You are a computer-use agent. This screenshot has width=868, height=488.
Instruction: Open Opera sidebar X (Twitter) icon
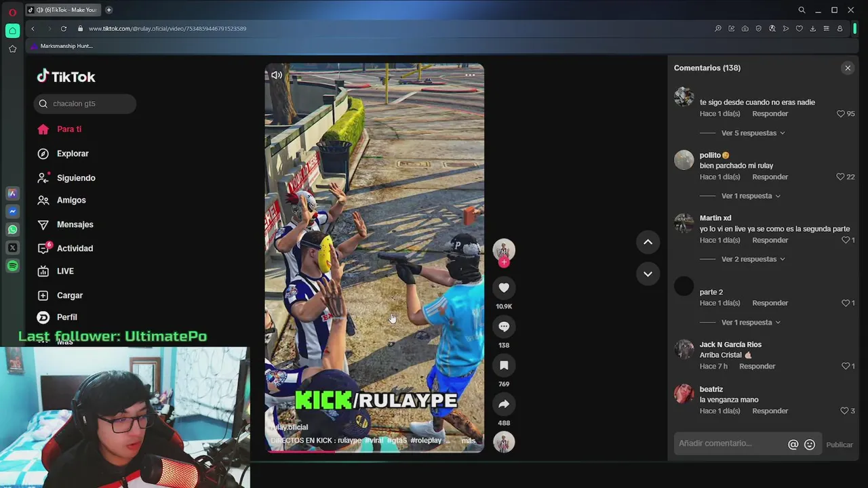(x=12, y=248)
